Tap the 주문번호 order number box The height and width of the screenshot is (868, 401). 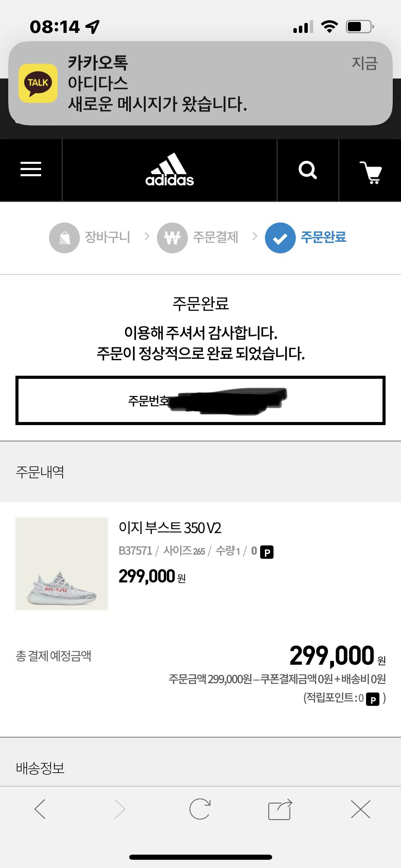point(200,400)
